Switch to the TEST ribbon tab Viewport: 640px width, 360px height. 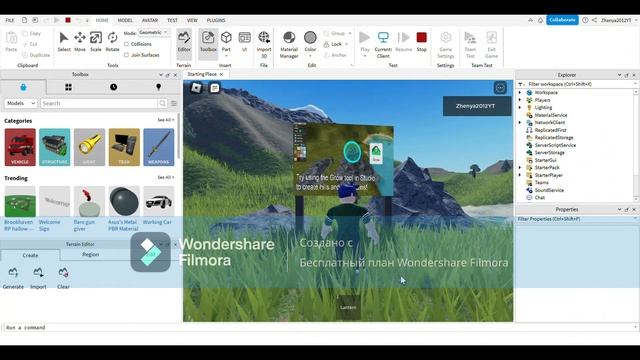172,20
